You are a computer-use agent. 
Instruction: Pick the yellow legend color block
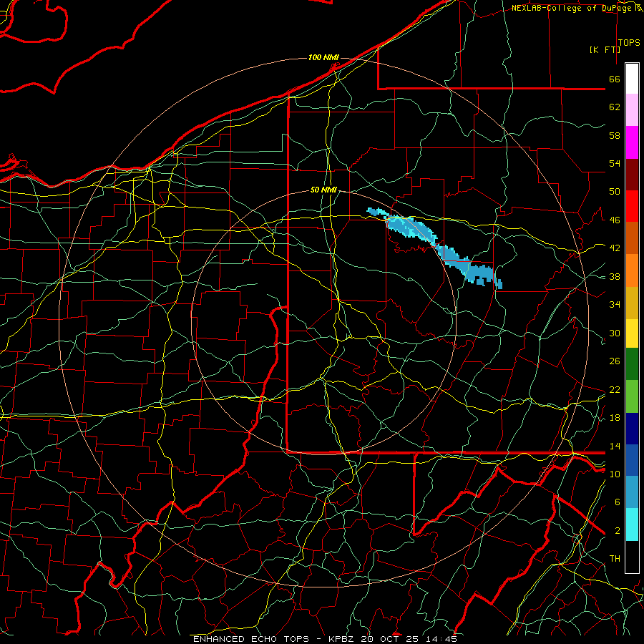click(x=632, y=333)
